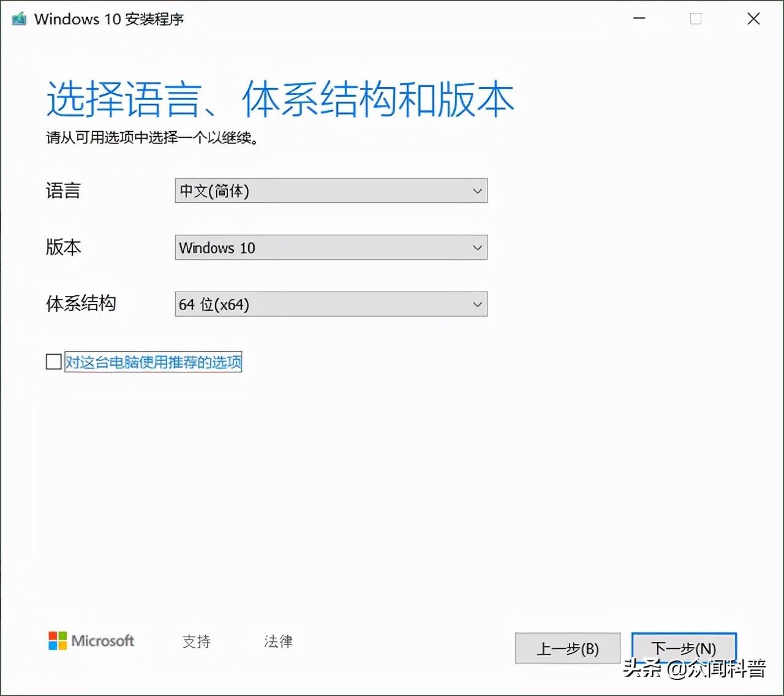Open the 语言 language dropdown arrow
Screen dimensions: 784x696
click(x=477, y=191)
